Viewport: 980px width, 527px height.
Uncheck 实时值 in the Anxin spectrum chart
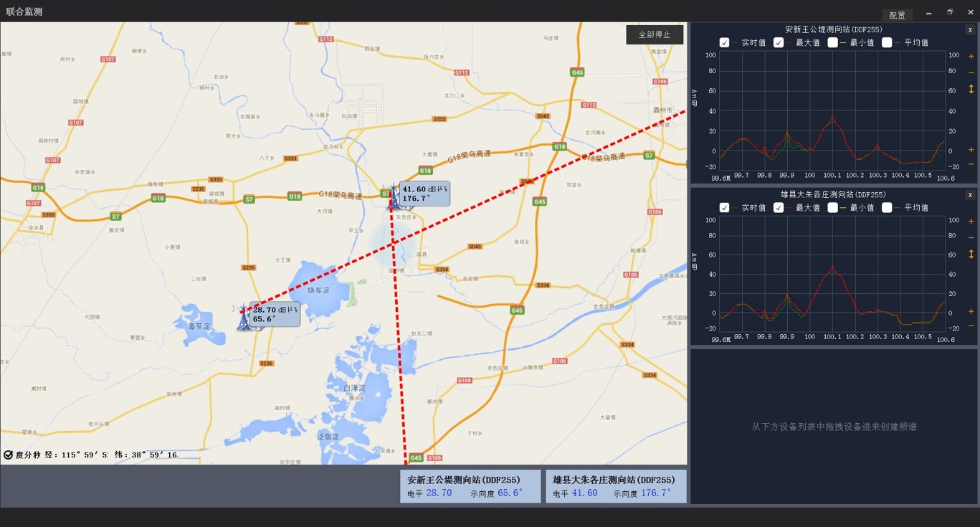coord(725,43)
